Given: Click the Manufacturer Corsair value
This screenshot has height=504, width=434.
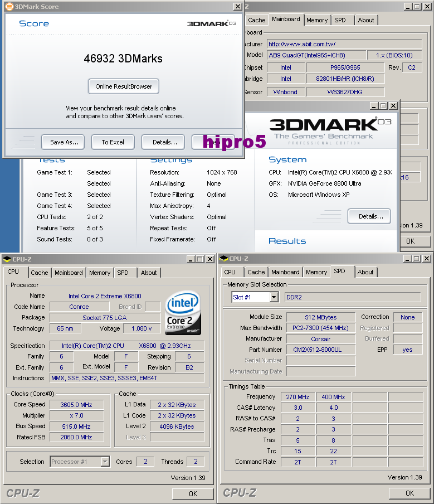Looking at the screenshot, I should [321, 339].
